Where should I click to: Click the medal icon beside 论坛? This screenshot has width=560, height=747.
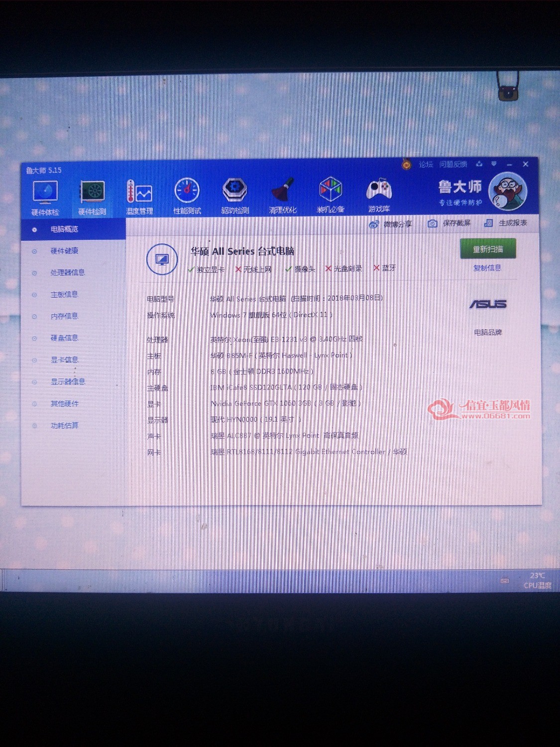click(x=407, y=164)
